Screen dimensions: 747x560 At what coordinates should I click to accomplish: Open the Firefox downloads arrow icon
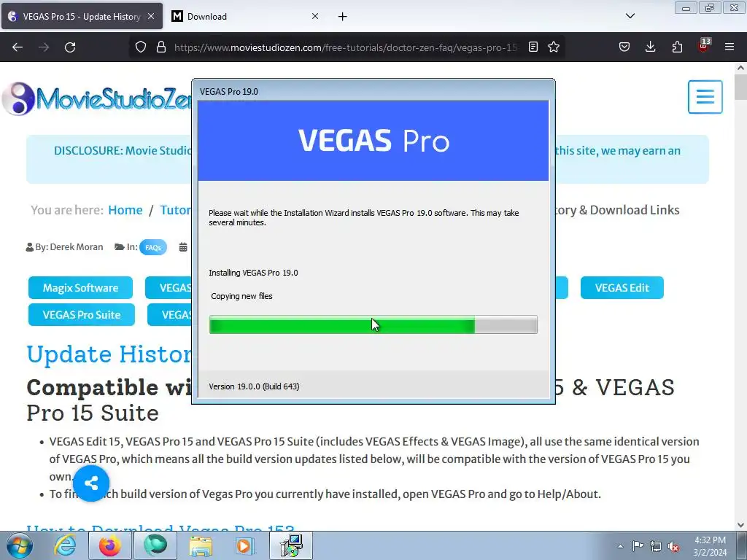point(650,47)
